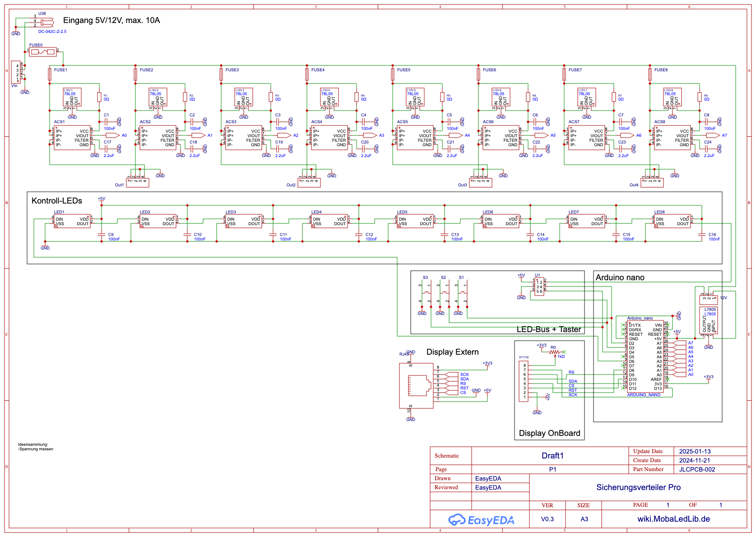Select the LED-Bus + Taster label
756x537 pixels.
[549, 329]
